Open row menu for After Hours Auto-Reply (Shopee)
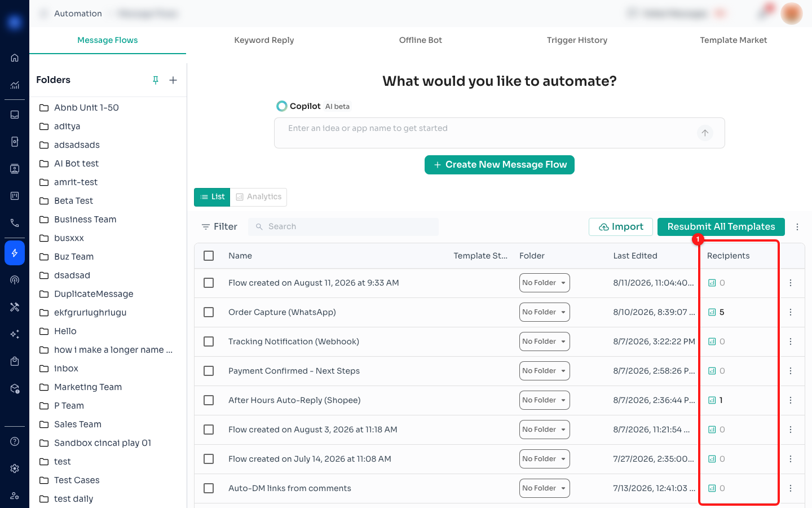The height and width of the screenshot is (508, 812). [x=791, y=400]
